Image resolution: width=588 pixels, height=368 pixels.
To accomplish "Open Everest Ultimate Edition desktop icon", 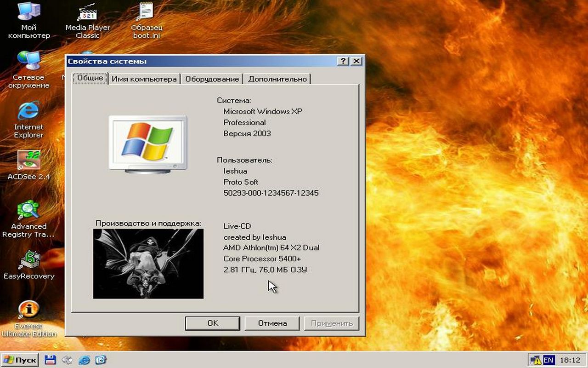I will [x=28, y=310].
